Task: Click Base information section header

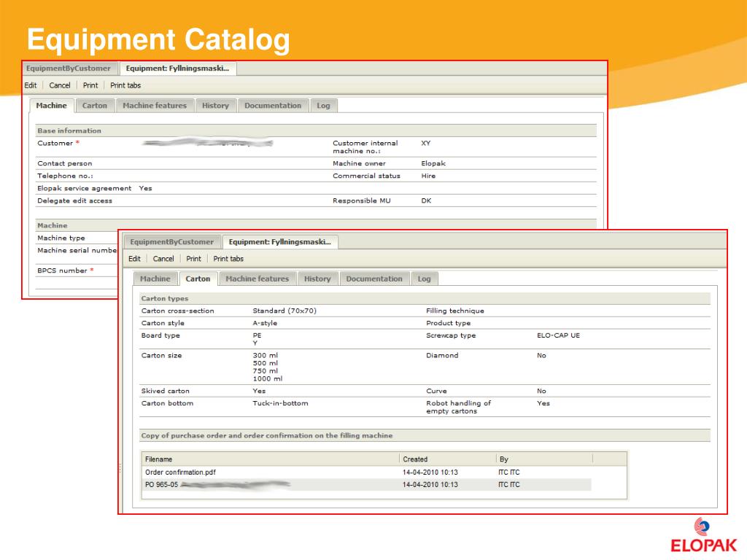Action: (316, 131)
